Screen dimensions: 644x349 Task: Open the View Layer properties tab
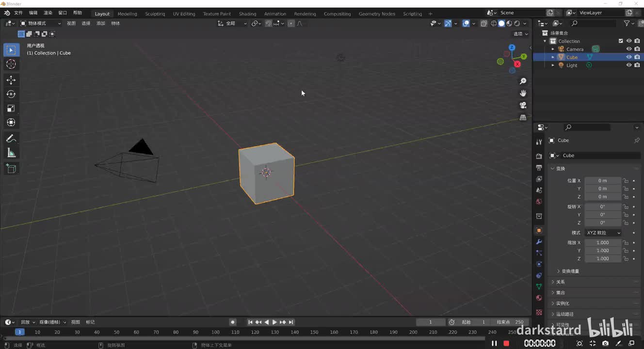point(539,179)
